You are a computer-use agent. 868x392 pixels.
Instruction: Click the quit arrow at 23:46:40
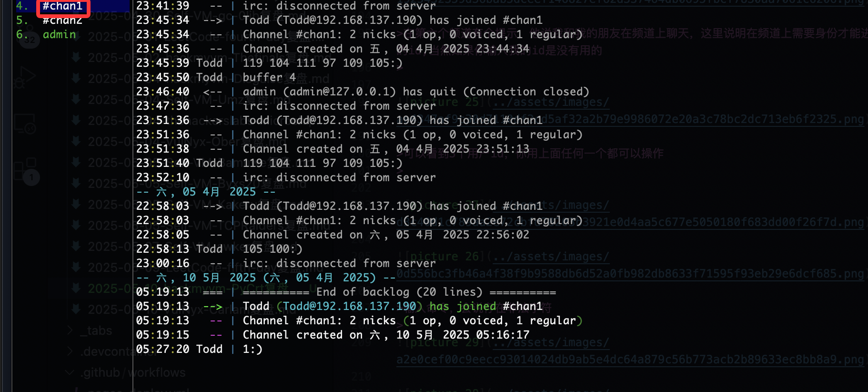pyautogui.click(x=212, y=92)
